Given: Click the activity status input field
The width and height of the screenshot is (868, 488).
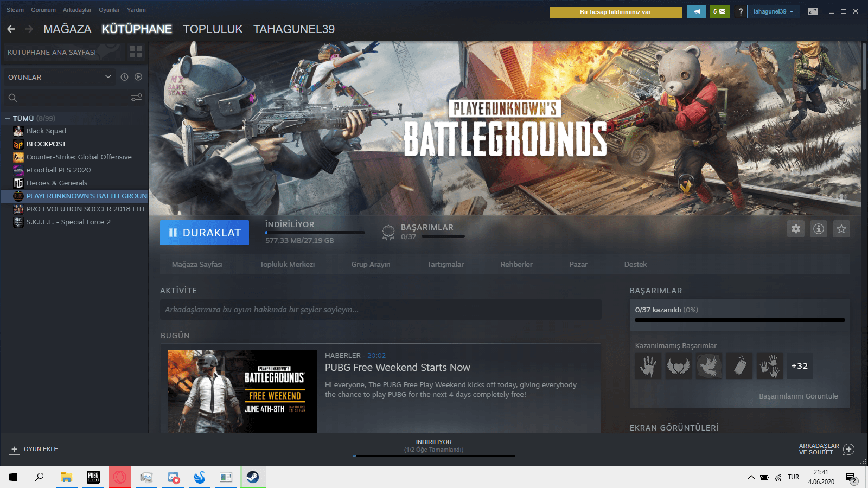Looking at the screenshot, I should (x=381, y=310).
